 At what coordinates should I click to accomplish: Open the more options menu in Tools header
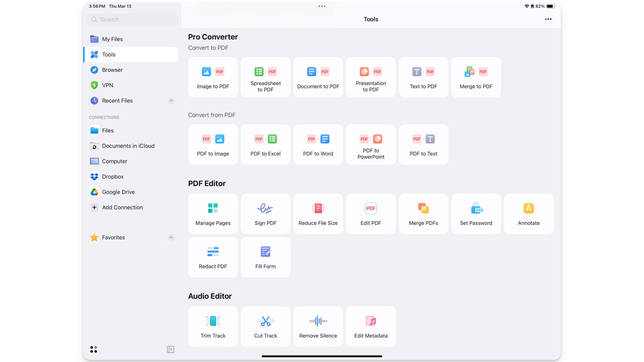pos(548,19)
